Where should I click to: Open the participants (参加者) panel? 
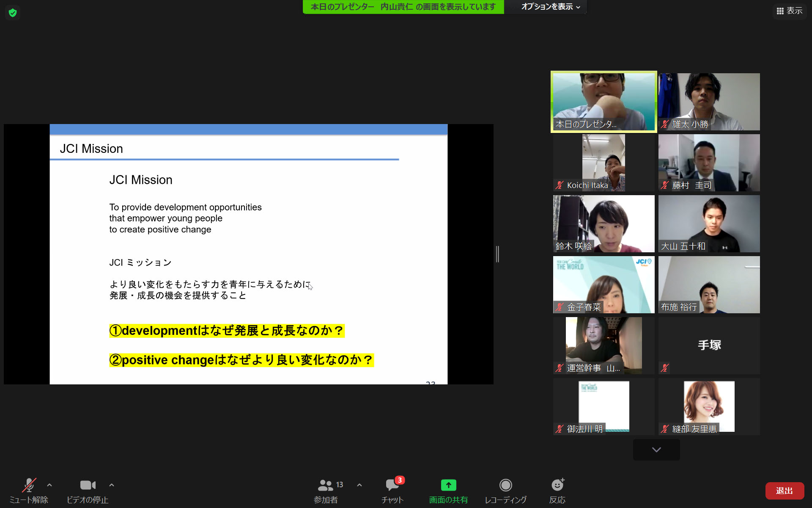(x=326, y=485)
